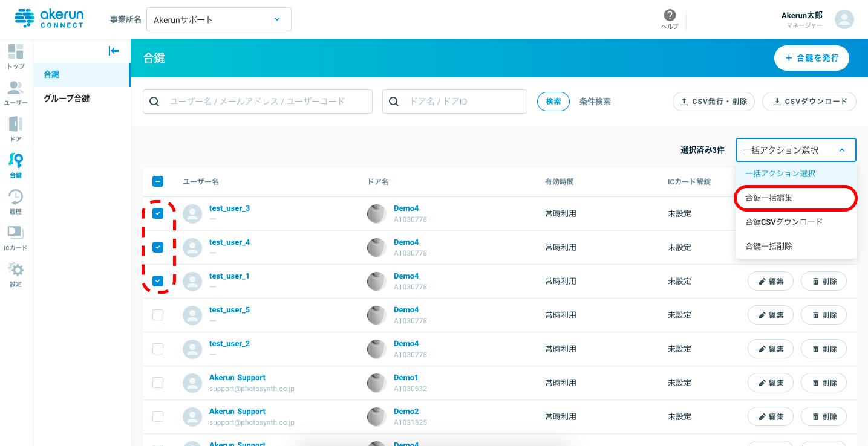Edit the Demo1 Akerun Support key
Image resolution: width=868 pixels, height=446 pixels.
point(771,383)
